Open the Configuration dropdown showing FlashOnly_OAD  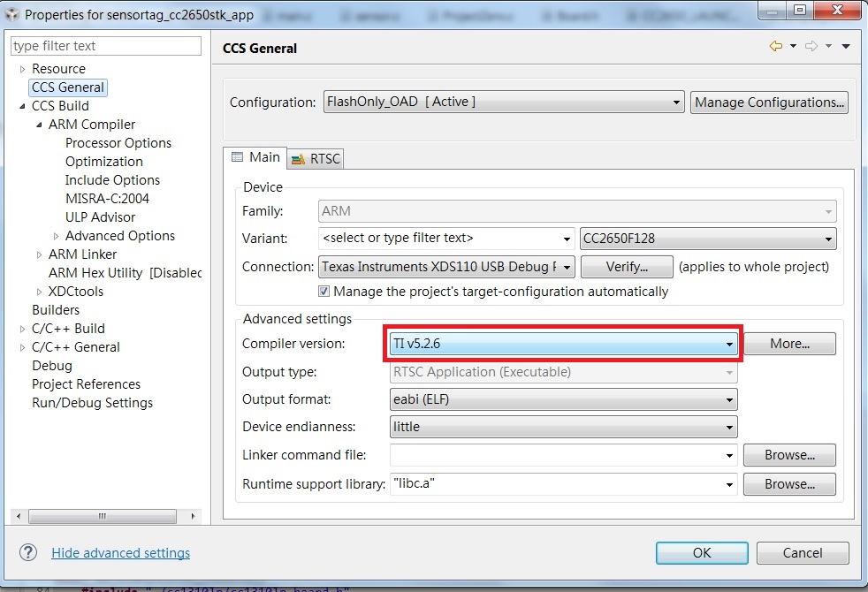click(x=676, y=102)
